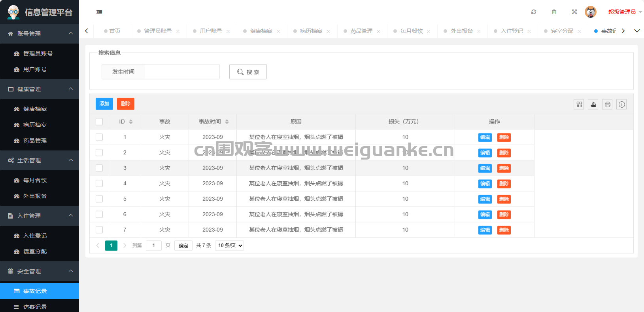The width and height of the screenshot is (644, 312).
Task: Open the 10 条/页 page size dropdown
Action: tap(229, 245)
